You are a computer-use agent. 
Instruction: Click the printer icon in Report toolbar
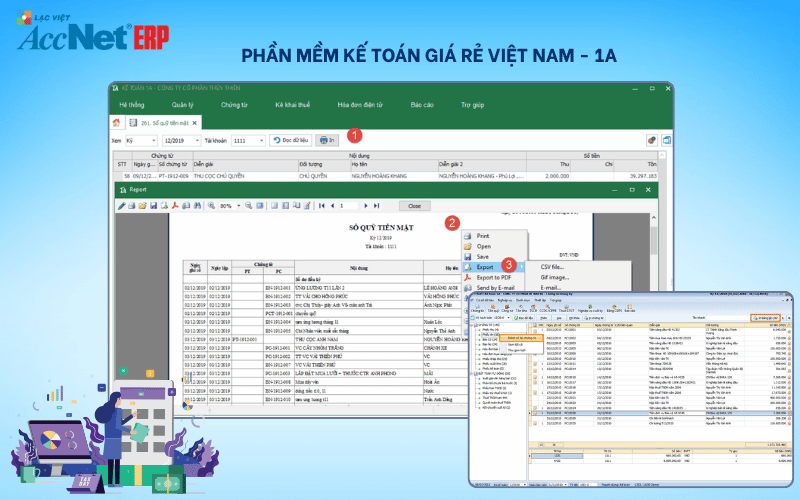[x=132, y=206]
